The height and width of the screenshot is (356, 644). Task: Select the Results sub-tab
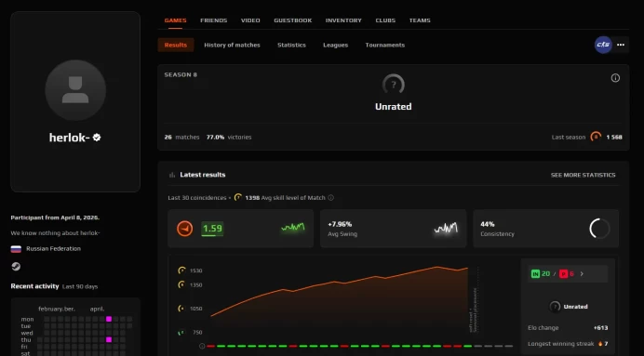[x=176, y=46]
